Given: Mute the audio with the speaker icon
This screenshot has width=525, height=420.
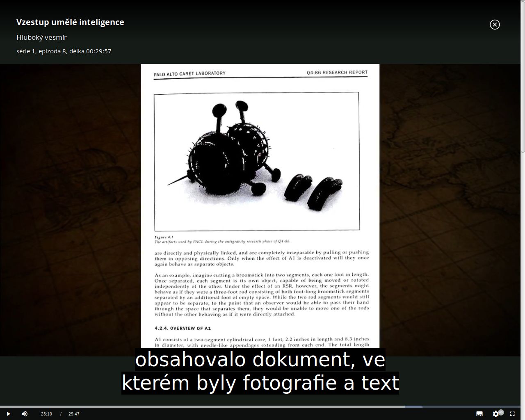Looking at the screenshot, I should pyautogui.click(x=25, y=414).
